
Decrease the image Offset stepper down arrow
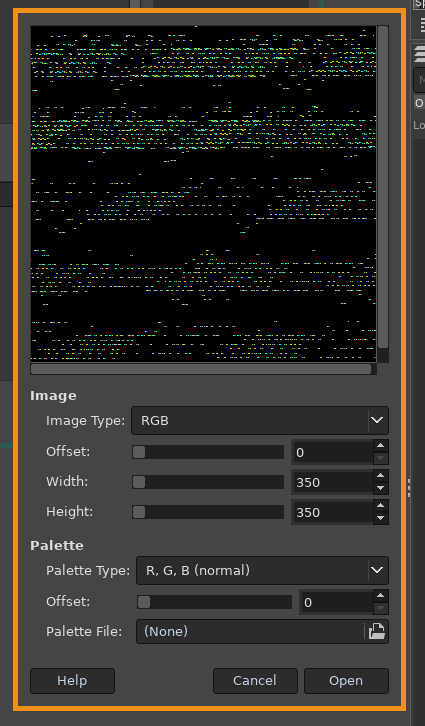point(381,458)
